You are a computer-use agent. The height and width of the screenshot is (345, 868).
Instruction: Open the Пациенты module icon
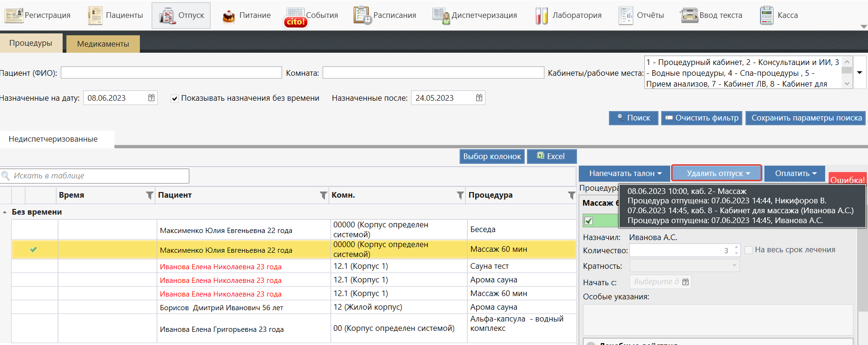click(95, 16)
